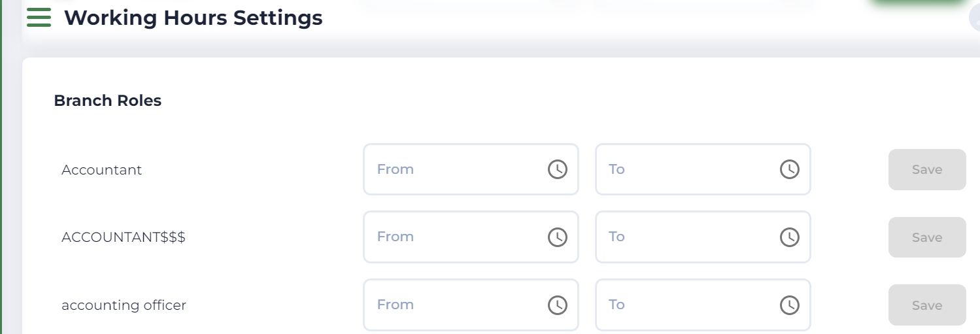The image size is (980, 334).
Task: Save working hours for ACCOUNTANT$$$
Action: [926, 237]
